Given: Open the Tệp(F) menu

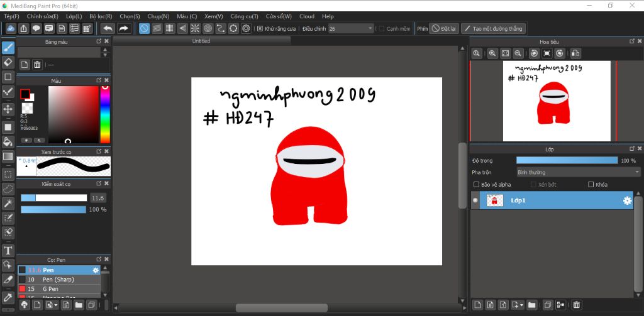Looking at the screenshot, I should tap(11, 16).
